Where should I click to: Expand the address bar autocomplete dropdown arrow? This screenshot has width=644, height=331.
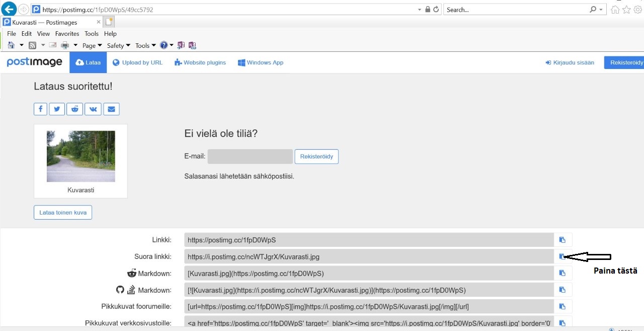click(420, 10)
